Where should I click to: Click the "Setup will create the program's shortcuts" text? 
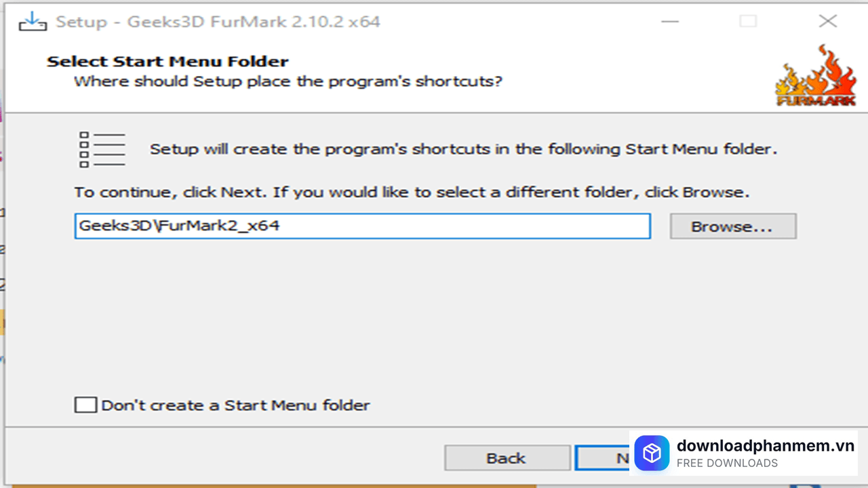(x=463, y=149)
